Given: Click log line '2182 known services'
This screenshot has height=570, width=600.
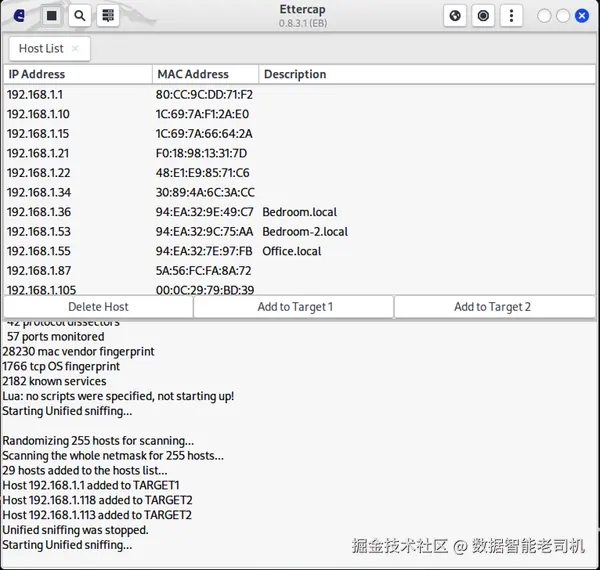Looking at the screenshot, I should coord(54,381).
